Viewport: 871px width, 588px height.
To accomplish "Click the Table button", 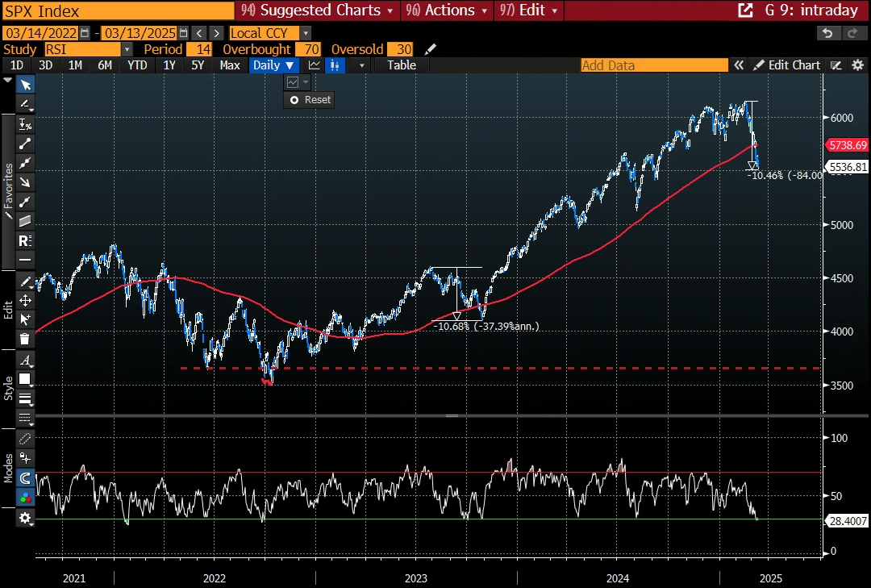I will 402,65.
